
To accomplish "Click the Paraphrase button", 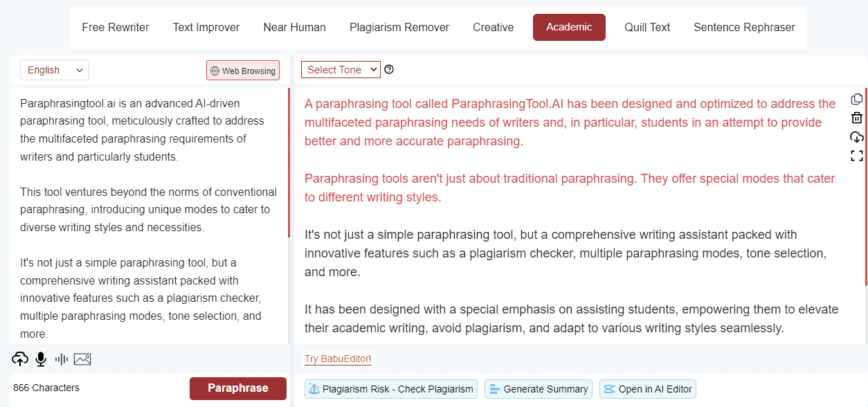I will click(238, 388).
